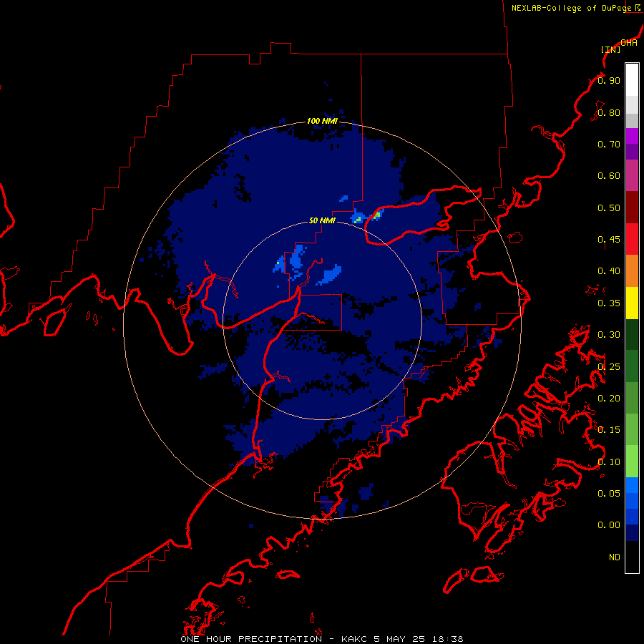Screen dimensions: 644x644
Task: Pick the bright red swatch beside 0.45
Action: pos(632,240)
